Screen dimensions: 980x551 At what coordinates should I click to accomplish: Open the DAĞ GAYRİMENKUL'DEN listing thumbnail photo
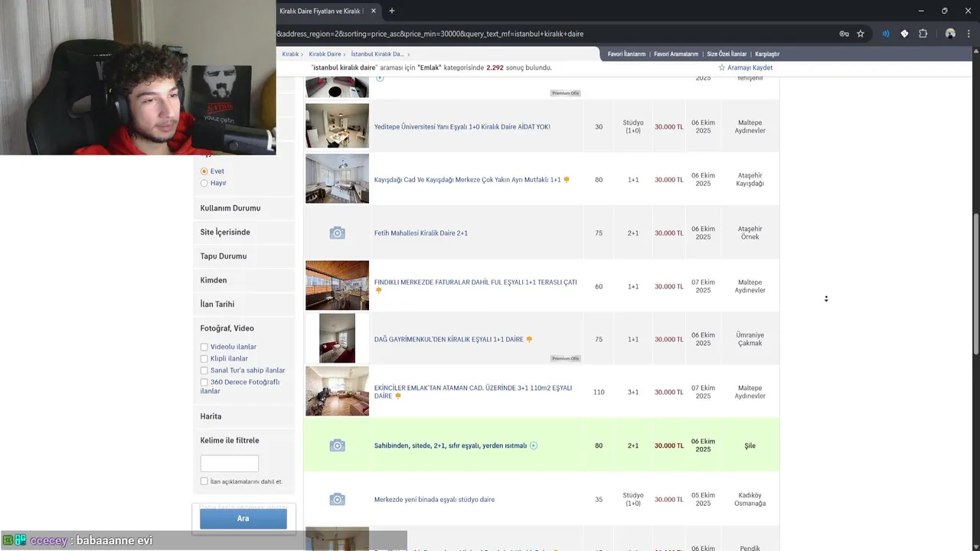tap(337, 338)
